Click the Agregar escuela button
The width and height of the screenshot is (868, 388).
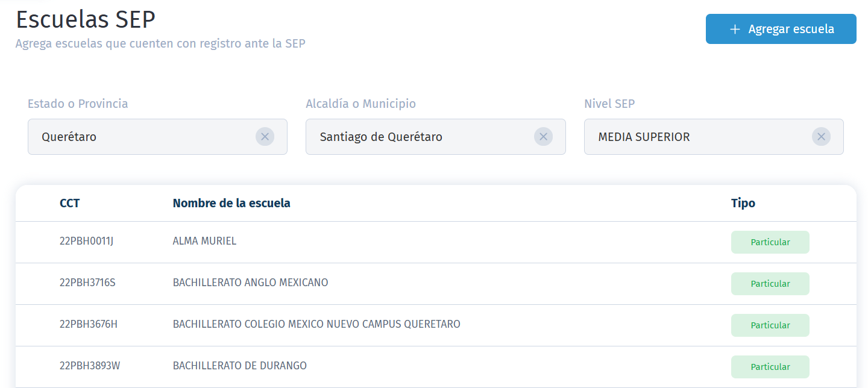point(781,28)
